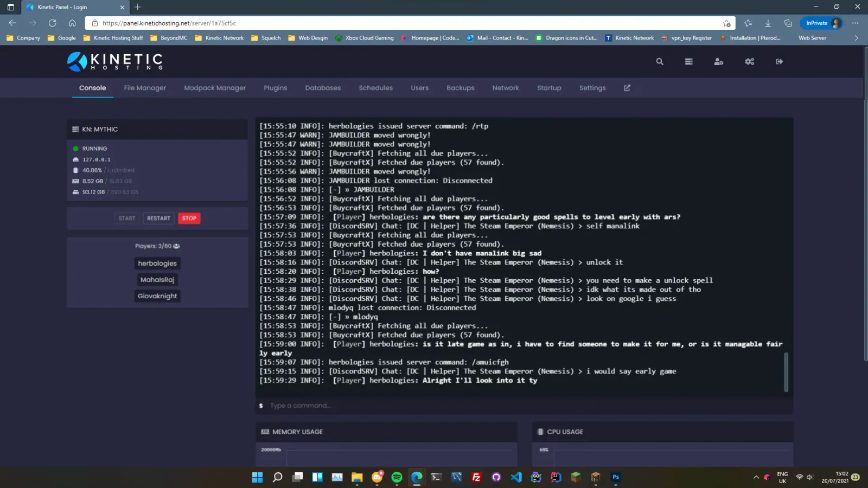
Task: Open the panel search icon
Action: coord(660,62)
